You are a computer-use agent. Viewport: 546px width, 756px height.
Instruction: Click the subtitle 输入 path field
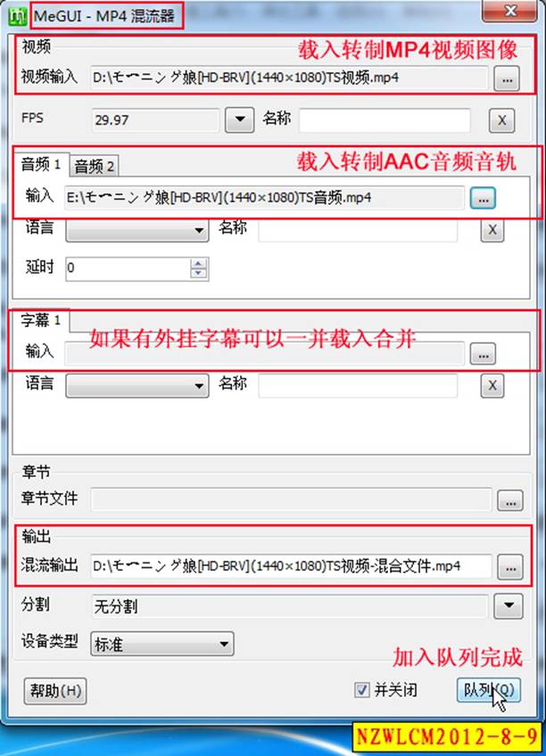[264, 354]
